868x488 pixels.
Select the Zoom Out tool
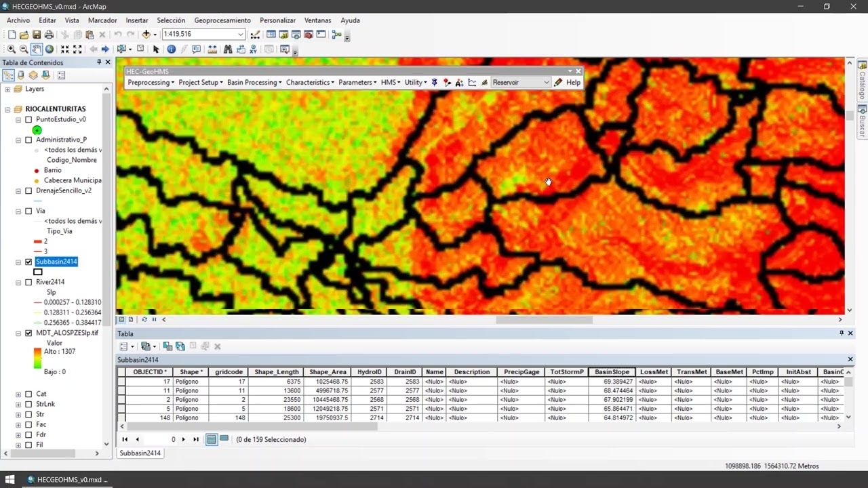(x=24, y=49)
